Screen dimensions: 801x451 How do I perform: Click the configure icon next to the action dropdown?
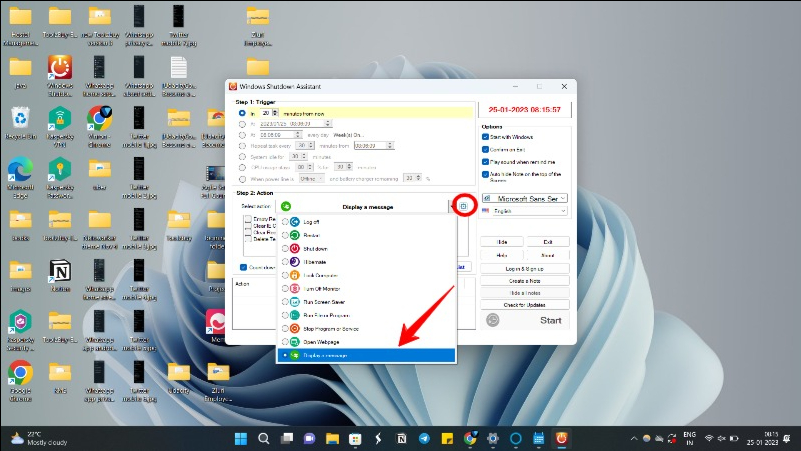point(463,206)
